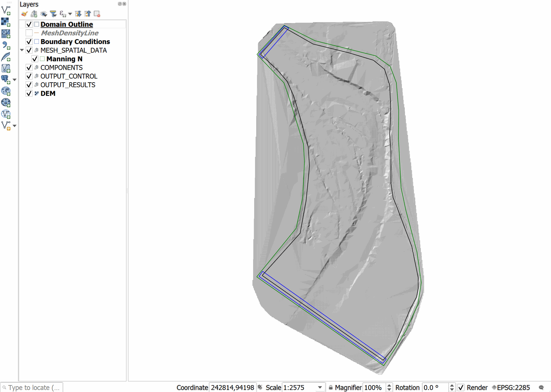Open the Scale dropdown list
The image size is (551, 392).
(x=320, y=388)
